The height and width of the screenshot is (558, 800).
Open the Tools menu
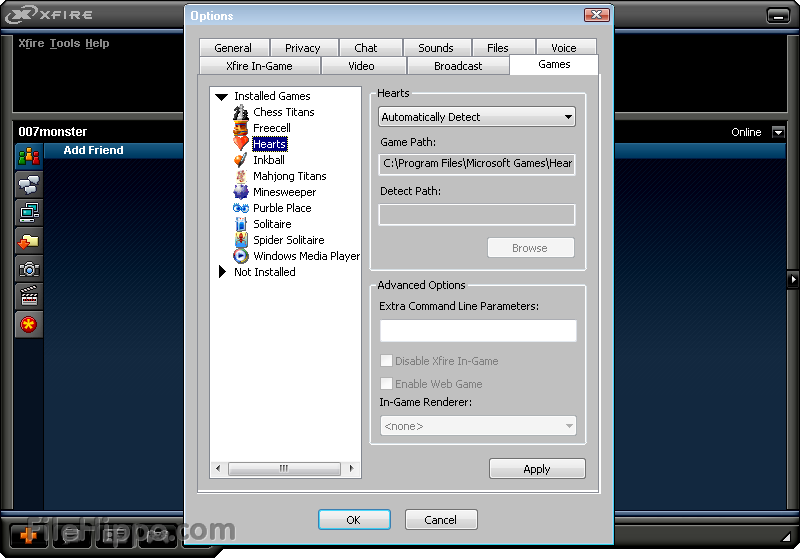coord(65,43)
